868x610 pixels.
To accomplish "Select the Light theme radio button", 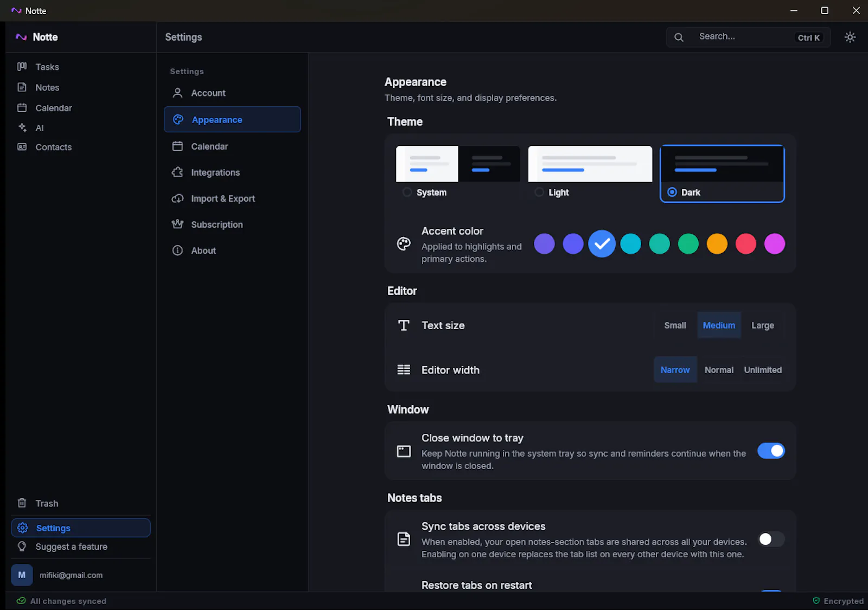I will coord(539,192).
